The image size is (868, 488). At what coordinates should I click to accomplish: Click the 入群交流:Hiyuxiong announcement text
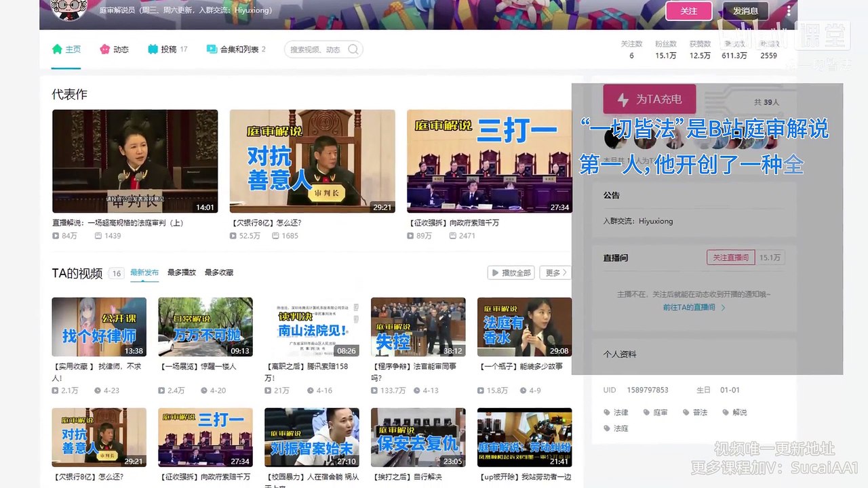[638, 221]
